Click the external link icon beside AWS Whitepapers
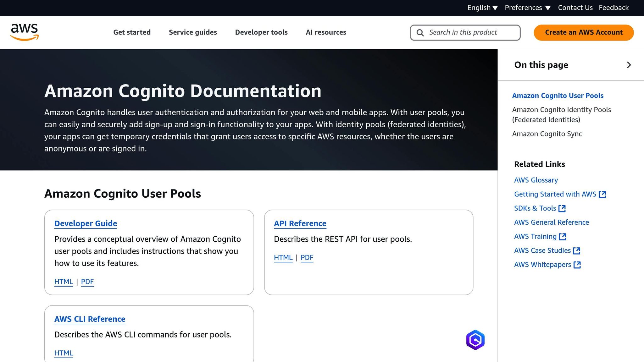This screenshot has width=644, height=362. (x=577, y=265)
